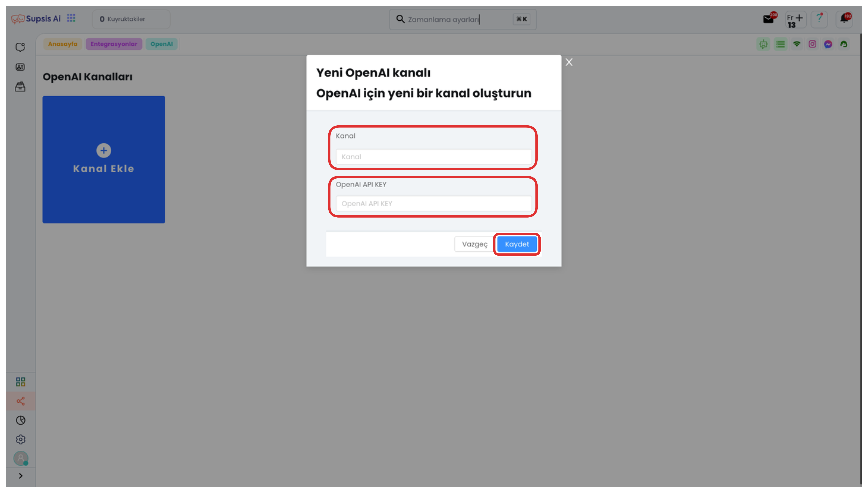This screenshot has width=868, height=493.
Task: Click the green headset agent icon
Action: [844, 44]
